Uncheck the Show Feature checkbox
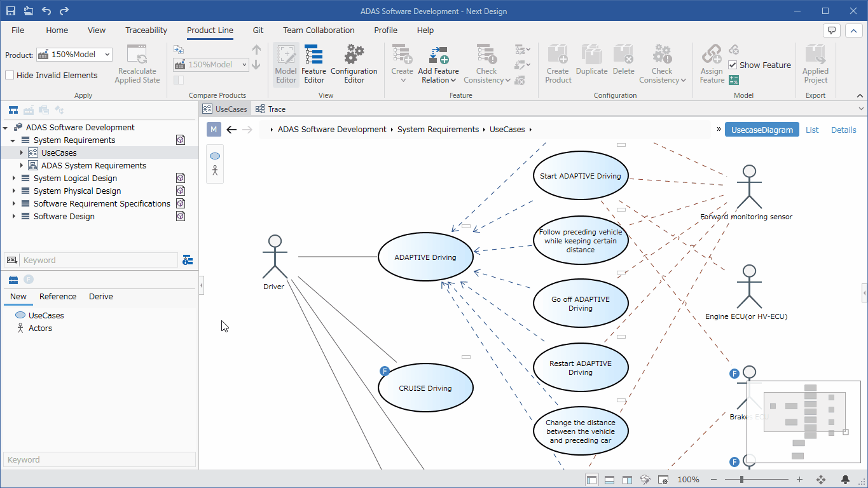 coord(733,65)
